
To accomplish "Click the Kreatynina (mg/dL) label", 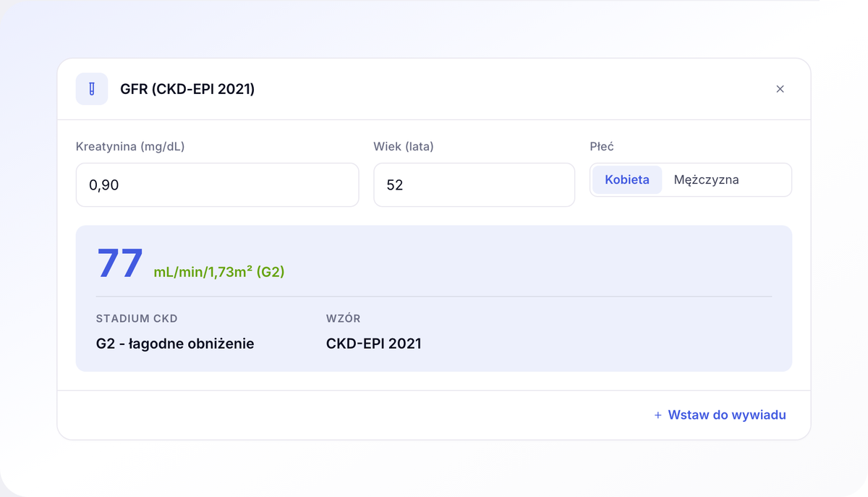I will [130, 146].
